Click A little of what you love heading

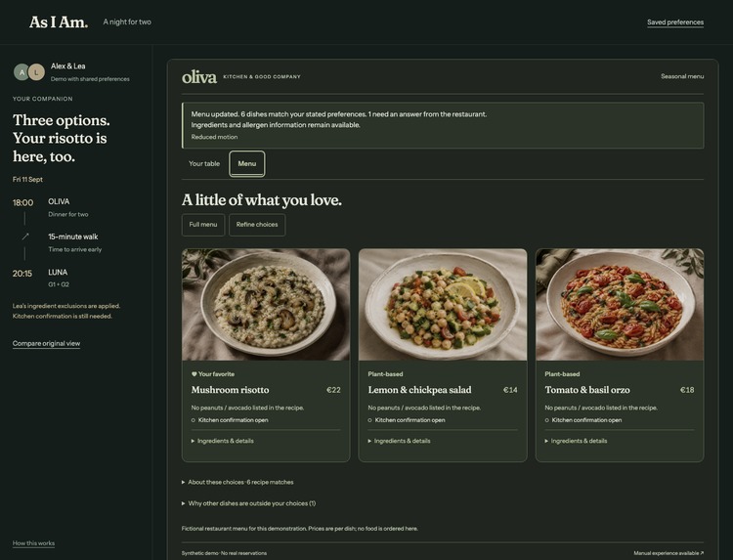point(261,200)
